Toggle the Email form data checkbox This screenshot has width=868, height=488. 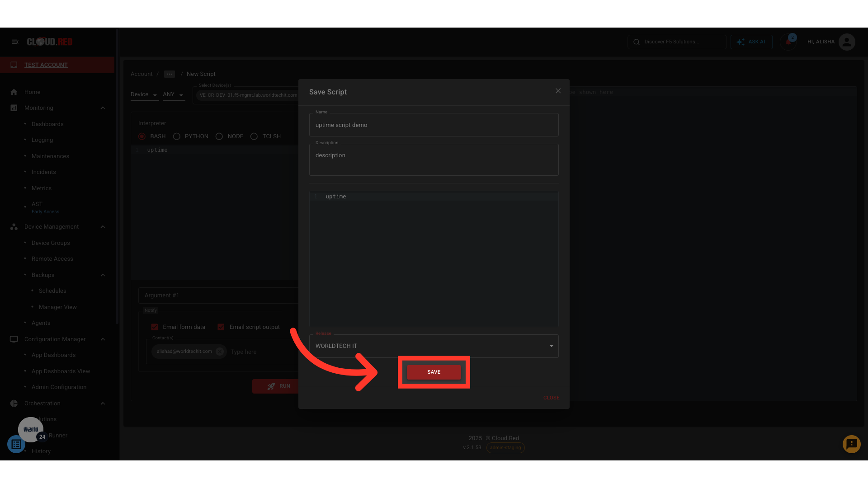155,327
